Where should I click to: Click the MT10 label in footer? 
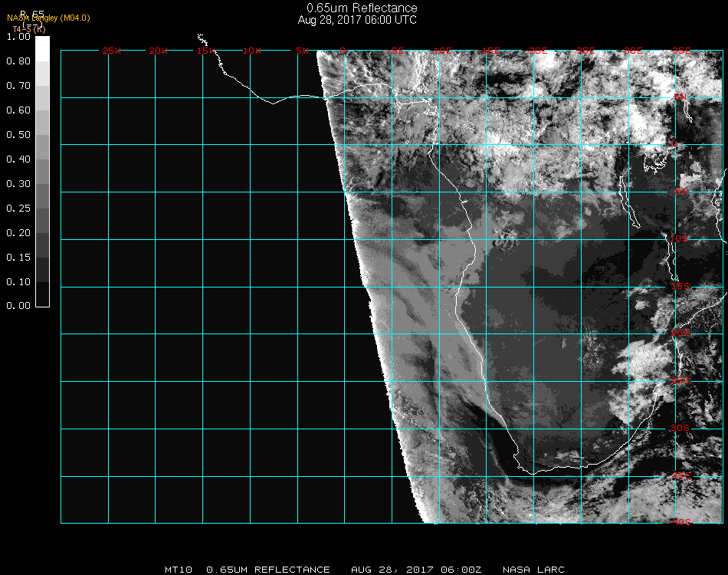pyautogui.click(x=178, y=570)
